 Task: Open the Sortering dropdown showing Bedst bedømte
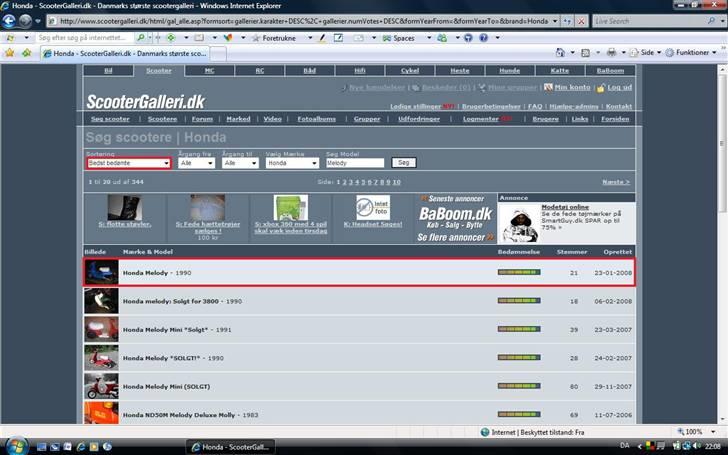(x=129, y=162)
